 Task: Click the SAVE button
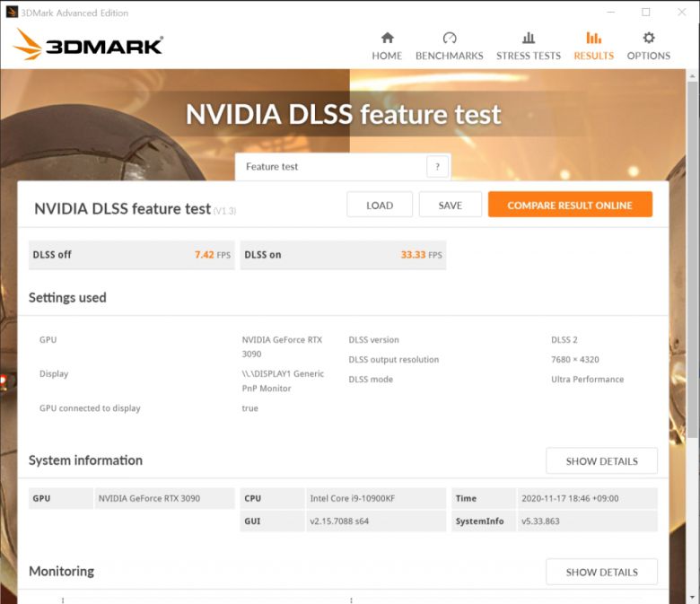pos(450,206)
